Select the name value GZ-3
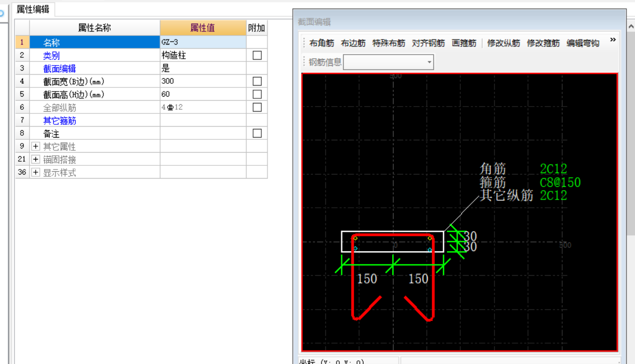Image resolution: width=635 pixels, height=364 pixels. tap(203, 42)
